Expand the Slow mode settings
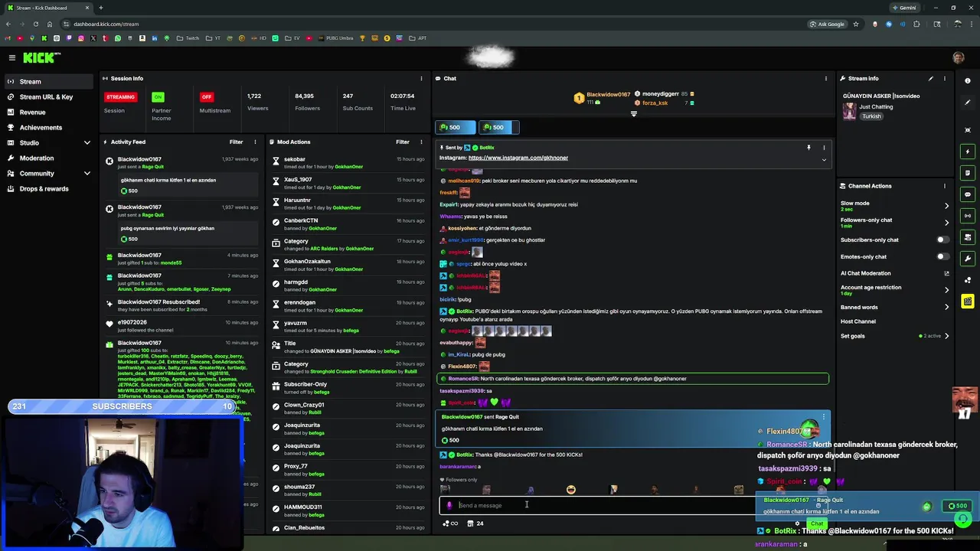980x551 pixels. coord(946,206)
